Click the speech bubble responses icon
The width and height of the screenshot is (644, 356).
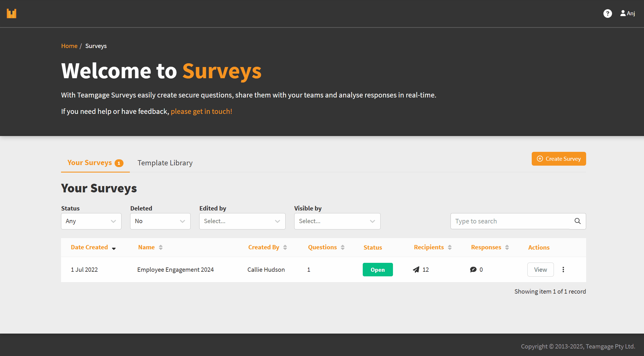coord(473,269)
